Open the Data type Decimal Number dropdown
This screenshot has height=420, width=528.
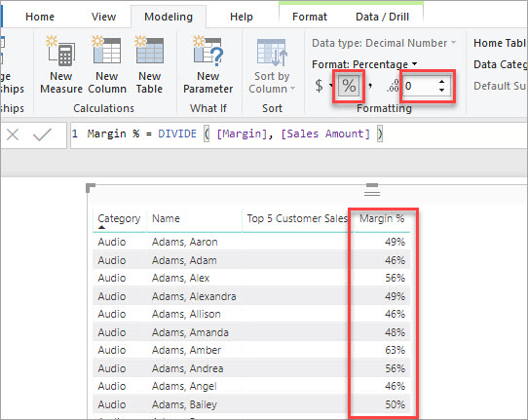(x=384, y=43)
